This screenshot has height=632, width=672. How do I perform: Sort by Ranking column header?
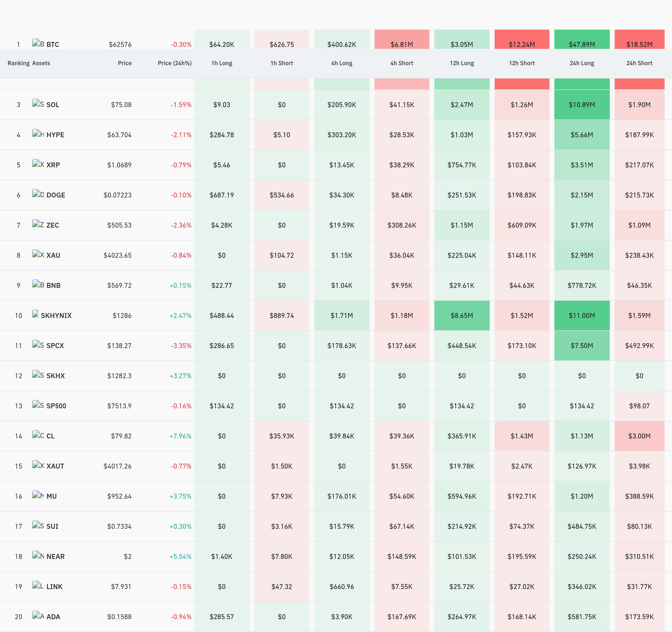click(19, 63)
